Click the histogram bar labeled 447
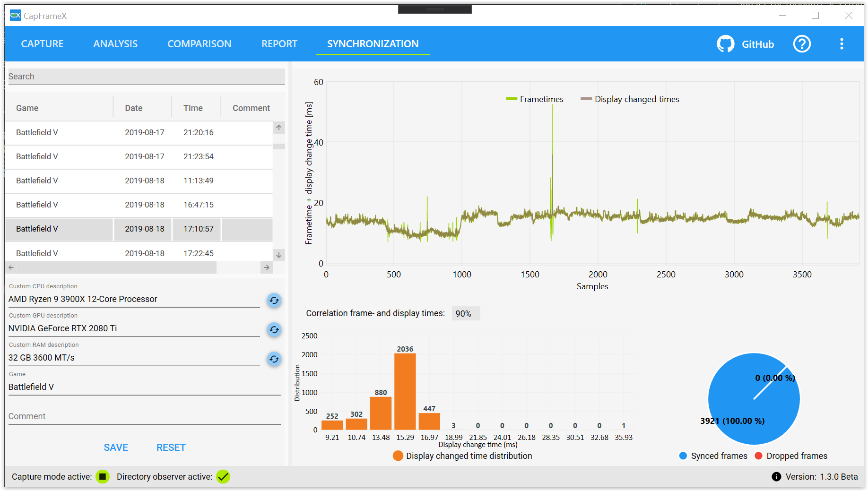Screen dimensions: 868x491 pyautogui.click(x=429, y=421)
